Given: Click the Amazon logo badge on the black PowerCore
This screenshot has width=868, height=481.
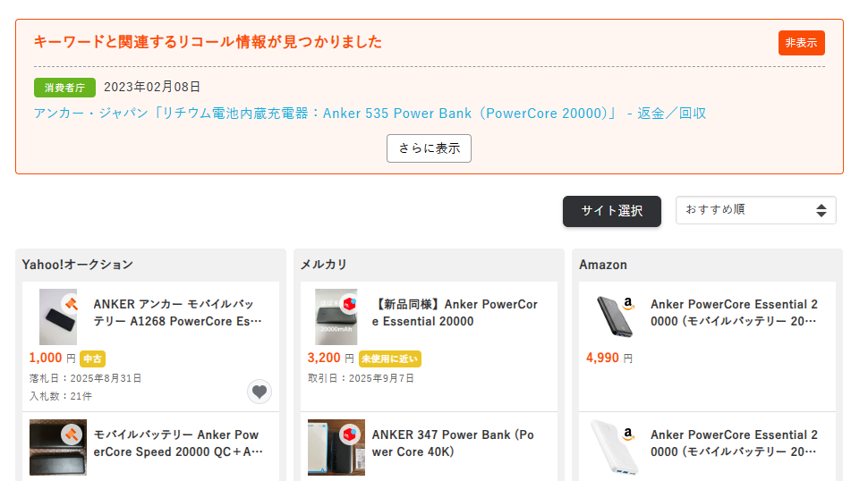Looking at the screenshot, I should pos(628,304).
